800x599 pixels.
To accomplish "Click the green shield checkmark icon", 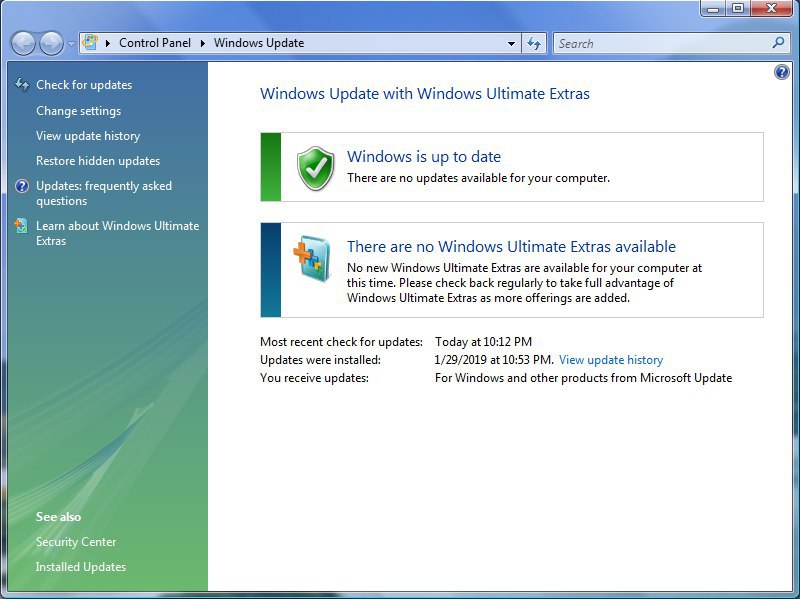I will point(316,168).
